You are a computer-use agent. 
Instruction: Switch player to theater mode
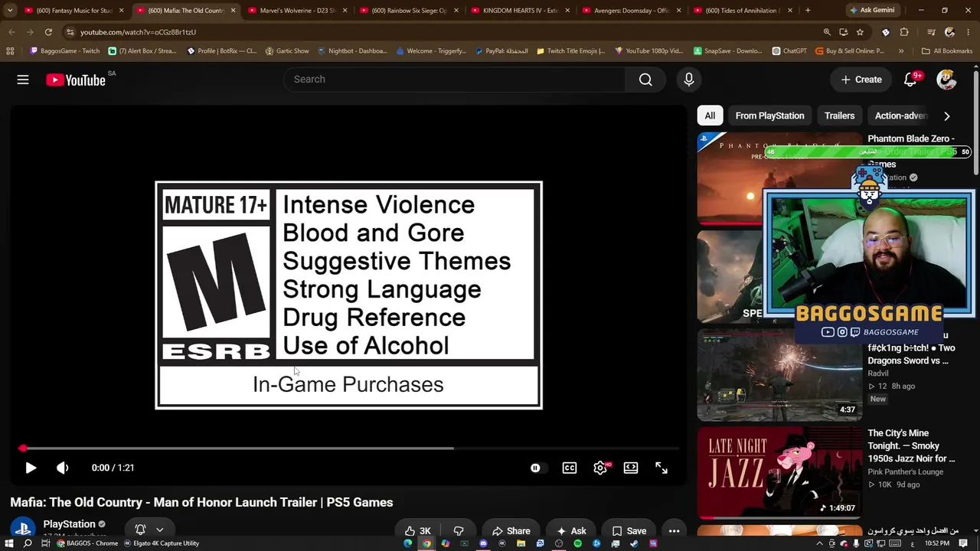coord(631,468)
